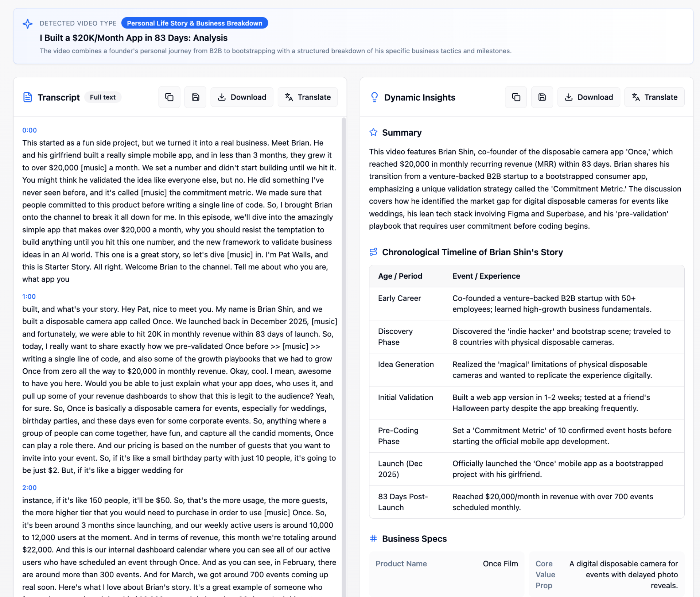Image resolution: width=700 pixels, height=597 pixels.
Task: Jump to the 0:00 timestamp
Action: pyautogui.click(x=30, y=130)
